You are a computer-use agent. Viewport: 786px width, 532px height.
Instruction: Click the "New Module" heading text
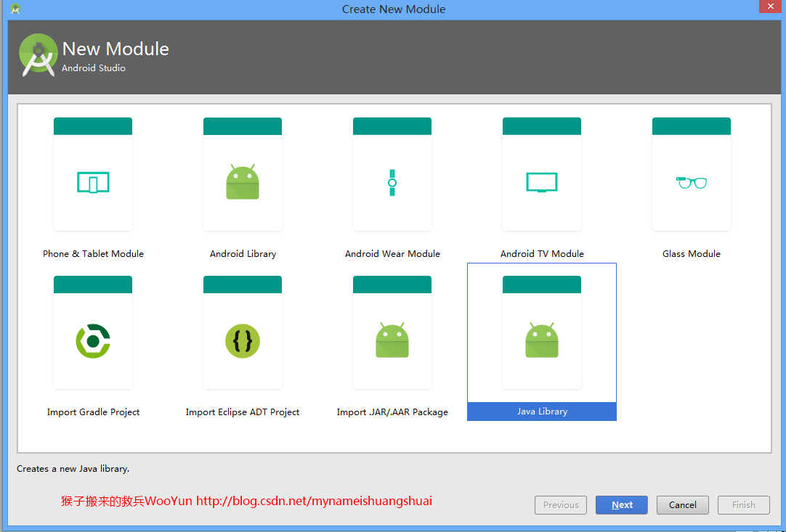pos(116,49)
